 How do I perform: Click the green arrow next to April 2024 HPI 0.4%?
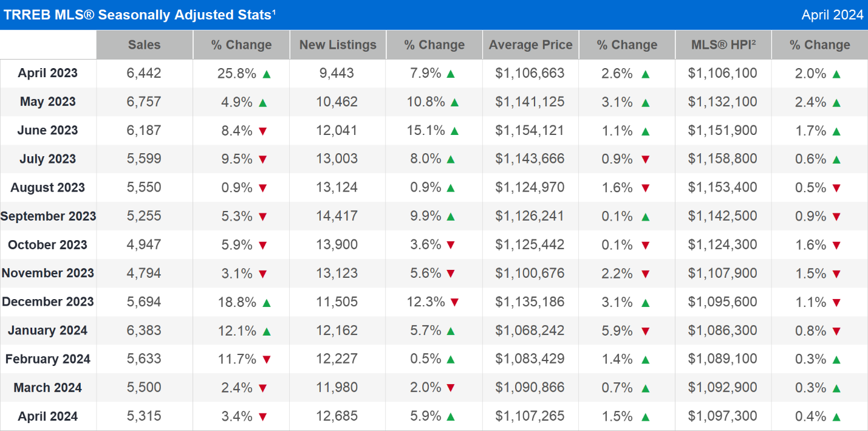coord(836,417)
